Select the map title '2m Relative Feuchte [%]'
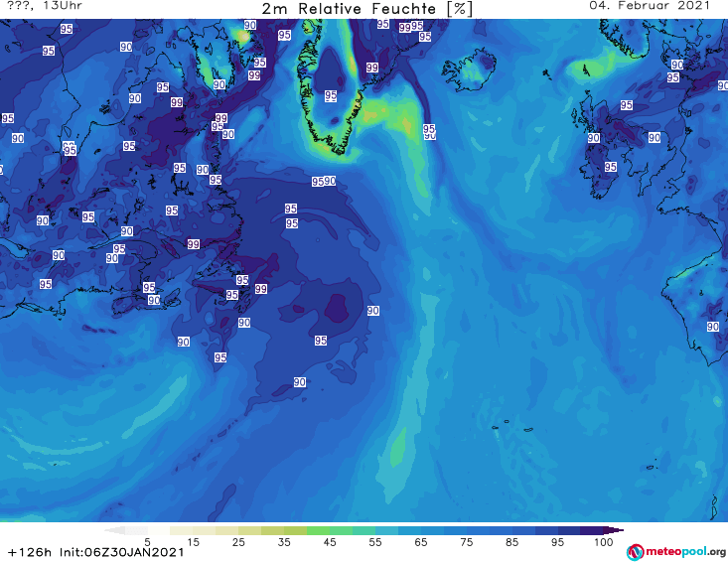This screenshot has height=562, width=728. coord(367,9)
